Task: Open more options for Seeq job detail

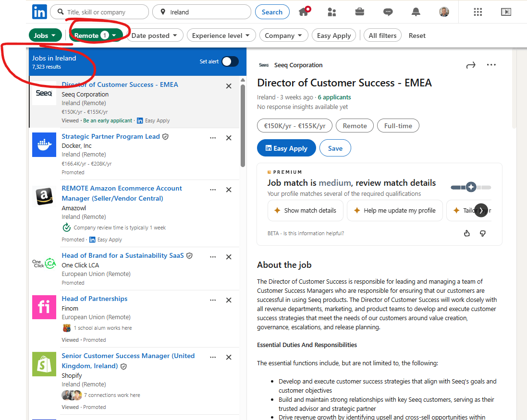Action: (x=491, y=65)
